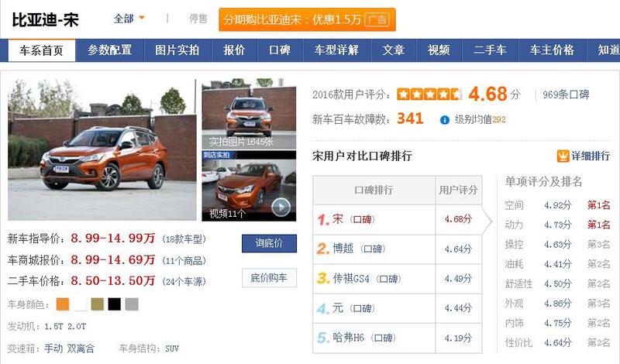Click the crown icon next to 详细排行
The height and width of the screenshot is (364, 620).
point(563,156)
